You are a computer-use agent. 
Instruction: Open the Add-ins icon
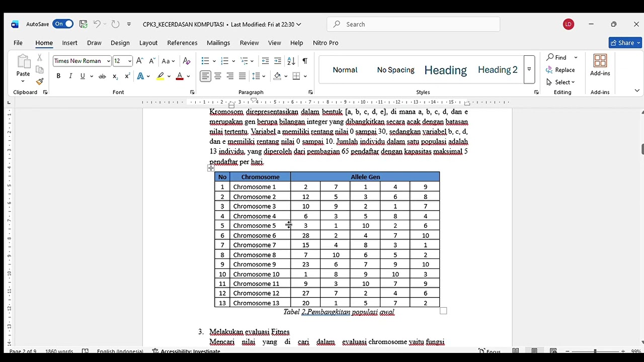pyautogui.click(x=600, y=65)
